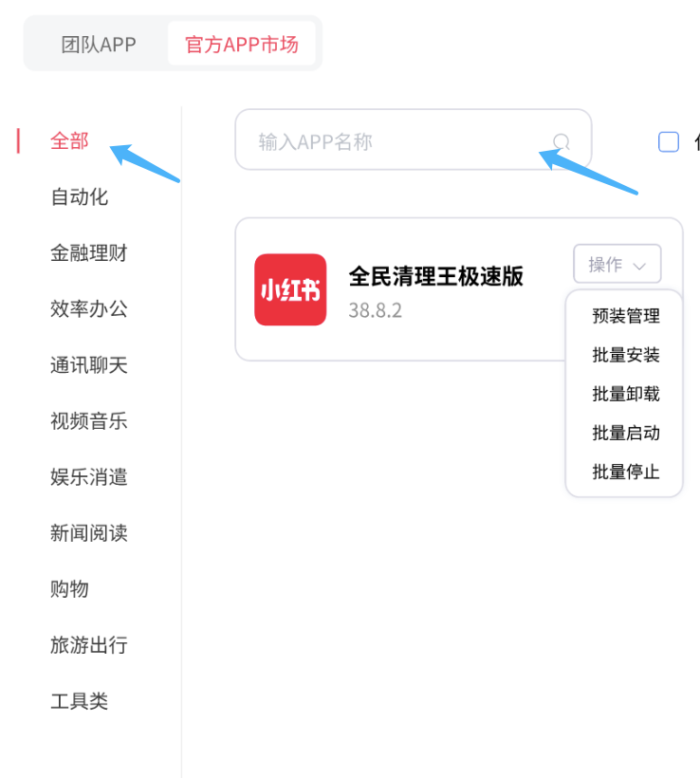The image size is (700, 778).
Task: Select the 全部 category
Action: [x=69, y=141]
